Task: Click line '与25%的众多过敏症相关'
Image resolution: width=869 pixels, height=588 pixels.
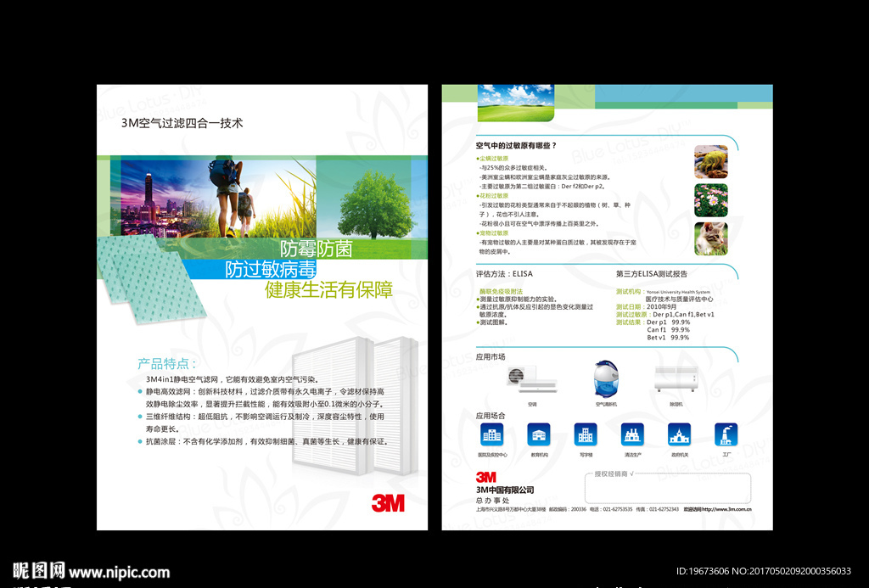Action: pyautogui.click(x=513, y=168)
